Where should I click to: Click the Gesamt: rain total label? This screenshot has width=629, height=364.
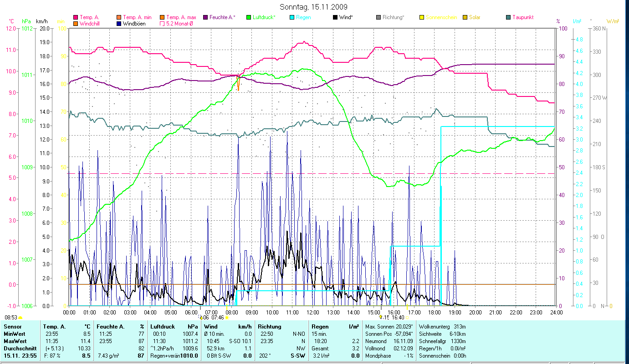[x=320, y=349]
